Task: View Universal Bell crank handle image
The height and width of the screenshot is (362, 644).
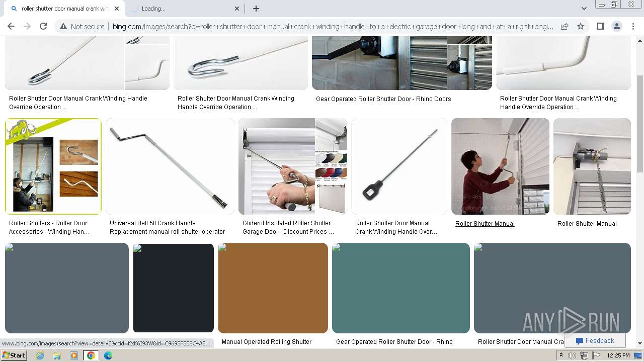Action: [170, 166]
